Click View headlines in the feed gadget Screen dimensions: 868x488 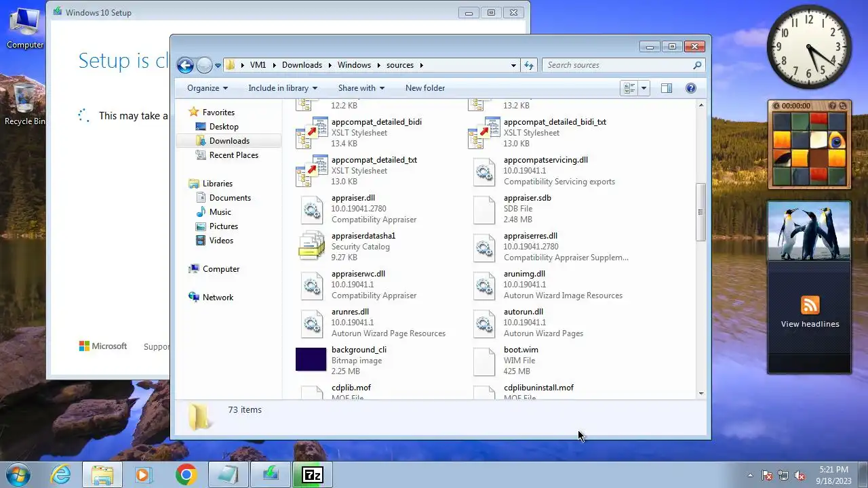click(x=810, y=324)
